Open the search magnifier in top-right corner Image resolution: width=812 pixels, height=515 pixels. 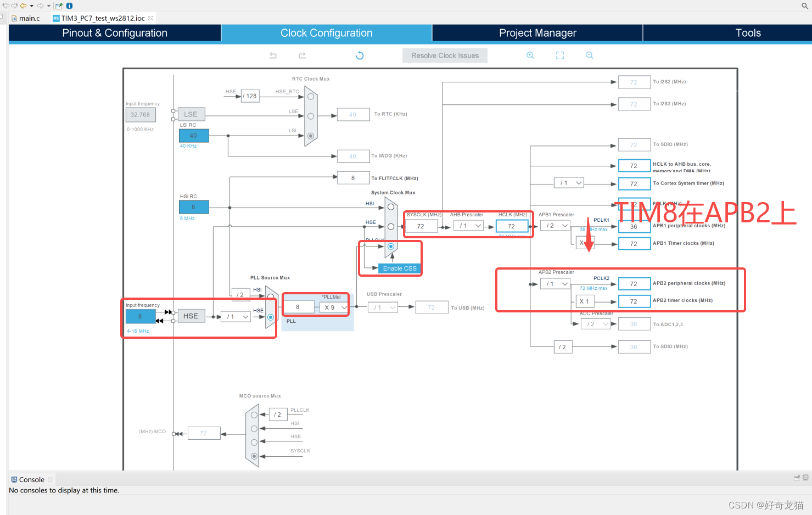(805, 5)
